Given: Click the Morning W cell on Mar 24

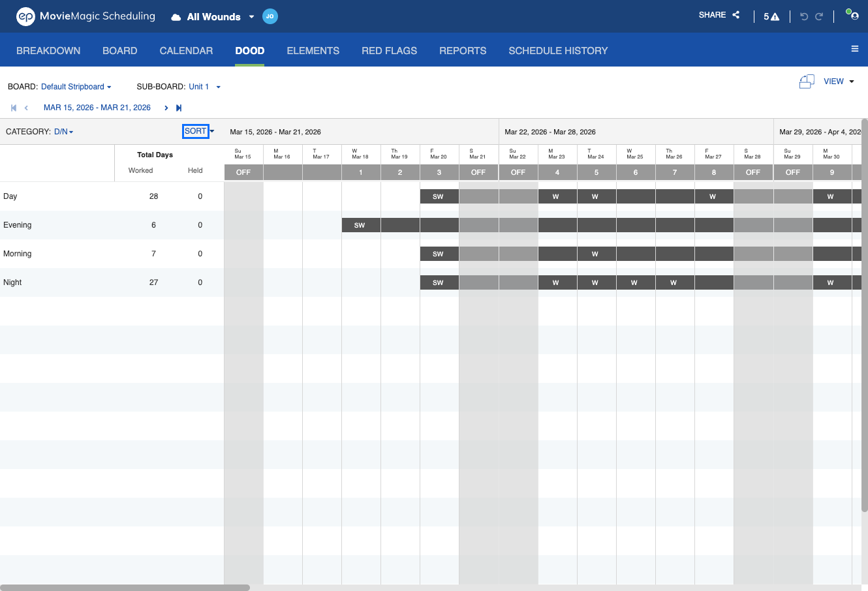Looking at the screenshot, I should pos(597,254).
